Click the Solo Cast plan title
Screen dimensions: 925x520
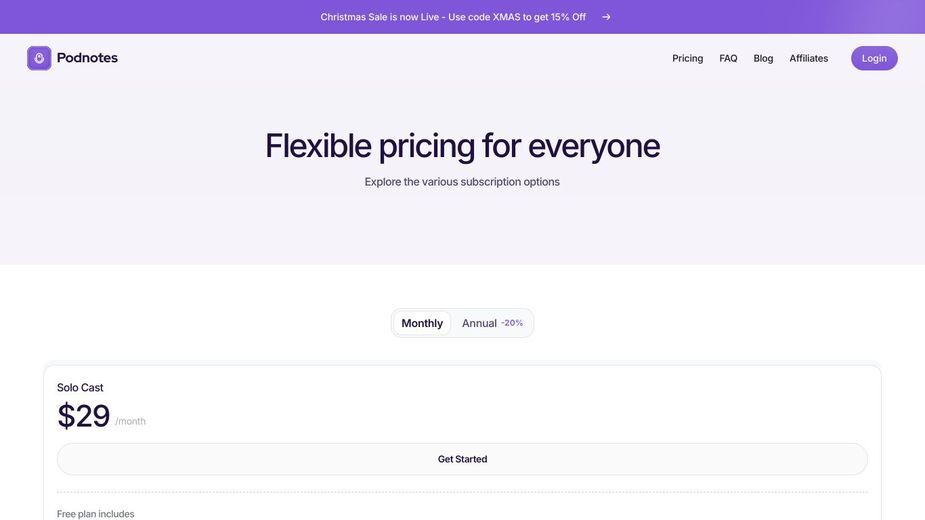click(80, 388)
